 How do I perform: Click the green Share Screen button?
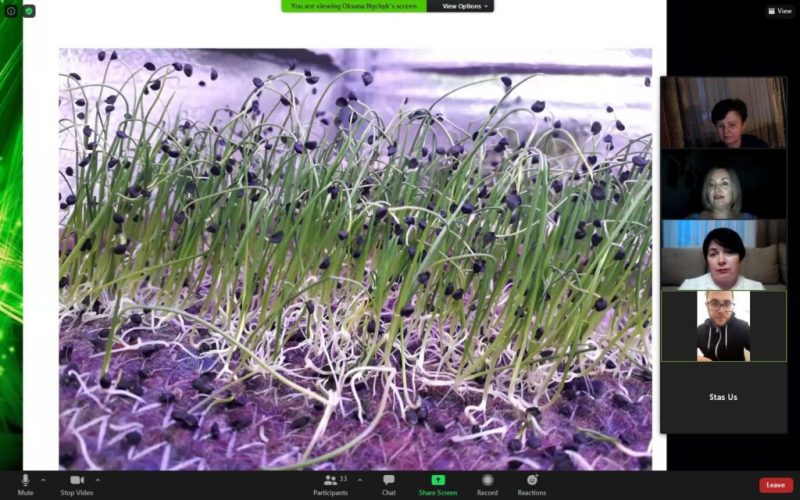(x=438, y=485)
